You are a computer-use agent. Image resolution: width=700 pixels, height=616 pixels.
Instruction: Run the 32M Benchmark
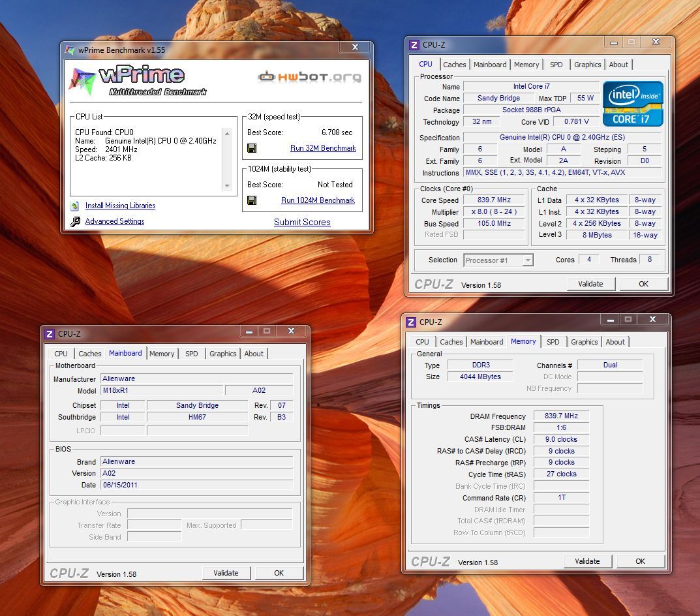(323, 148)
